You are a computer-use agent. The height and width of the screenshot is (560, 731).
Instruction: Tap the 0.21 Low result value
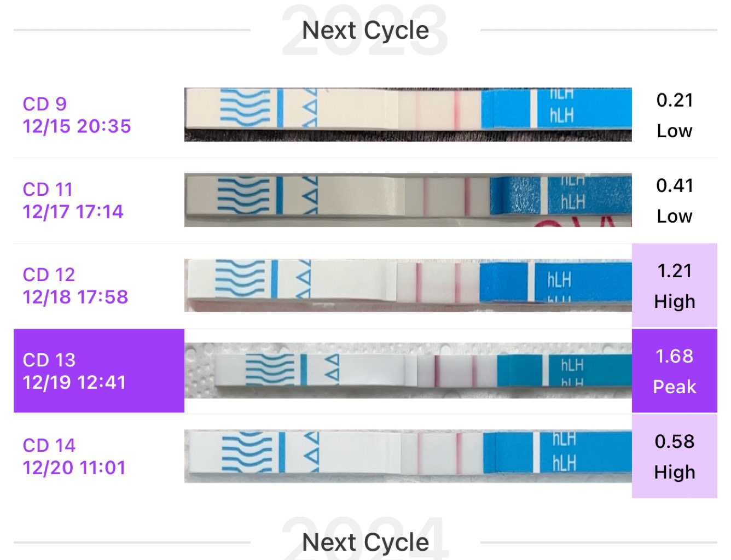[675, 115]
